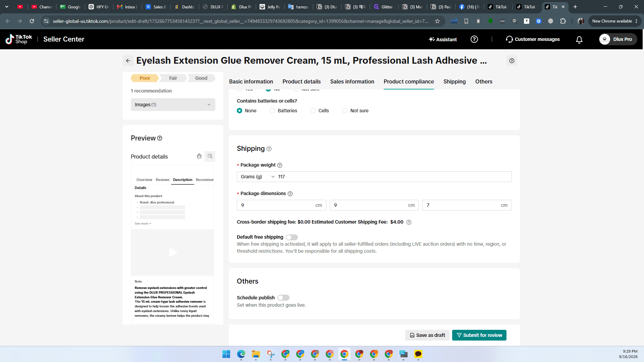Image resolution: width=644 pixels, height=362 pixels.
Task: Turn on Schedule publish toggle
Action: pyautogui.click(x=283, y=298)
